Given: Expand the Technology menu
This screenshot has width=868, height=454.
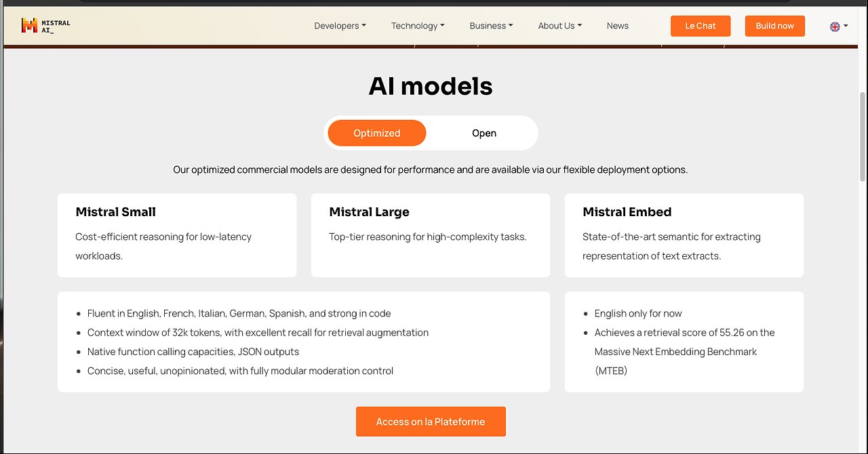Looking at the screenshot, I should click(418, 26).
